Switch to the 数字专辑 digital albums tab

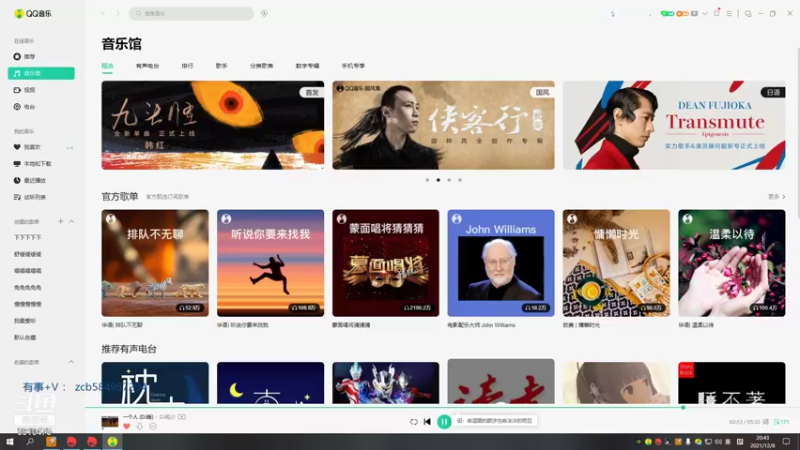click(x=307, y=66)
